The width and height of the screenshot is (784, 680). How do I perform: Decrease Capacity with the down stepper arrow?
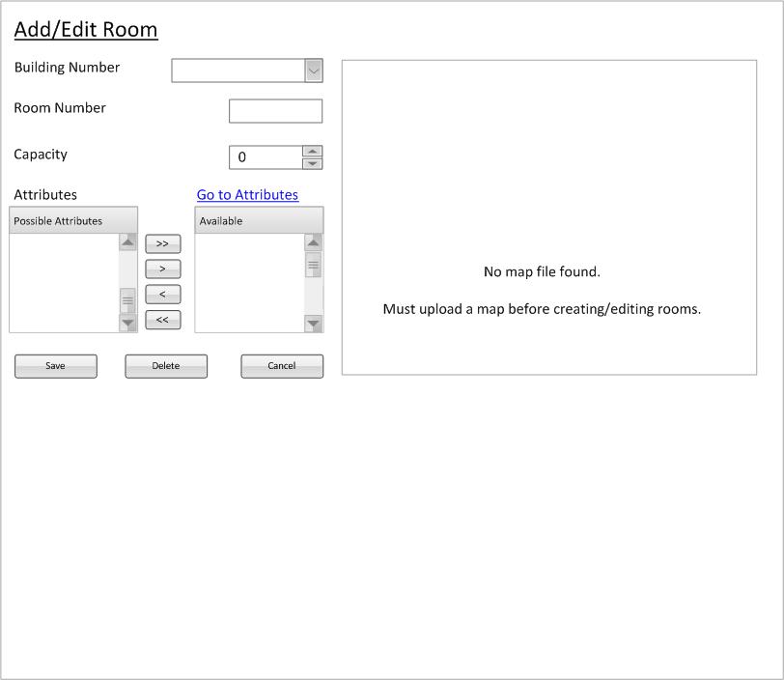[x=313, y=163]
